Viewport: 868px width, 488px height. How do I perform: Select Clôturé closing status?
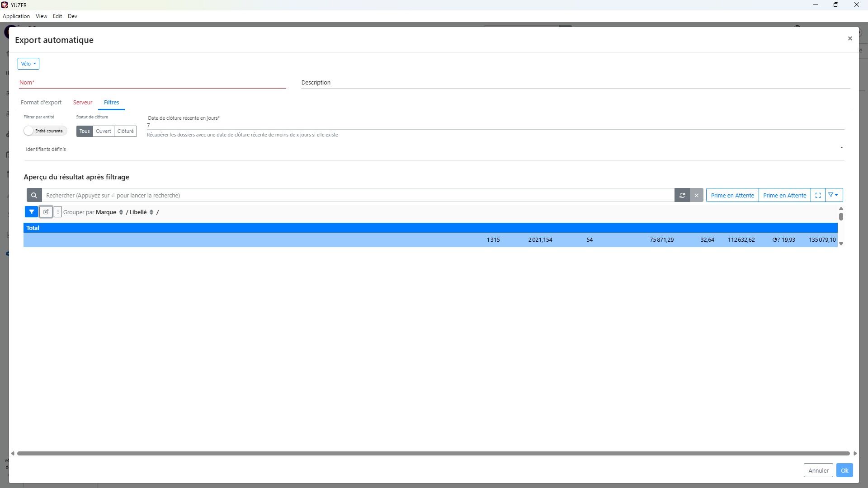[x=125, y=131]
